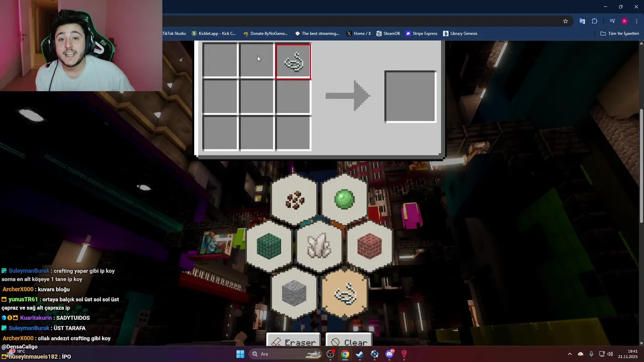
Task: Open The best streaming bookmark
Action: point(317,34)
